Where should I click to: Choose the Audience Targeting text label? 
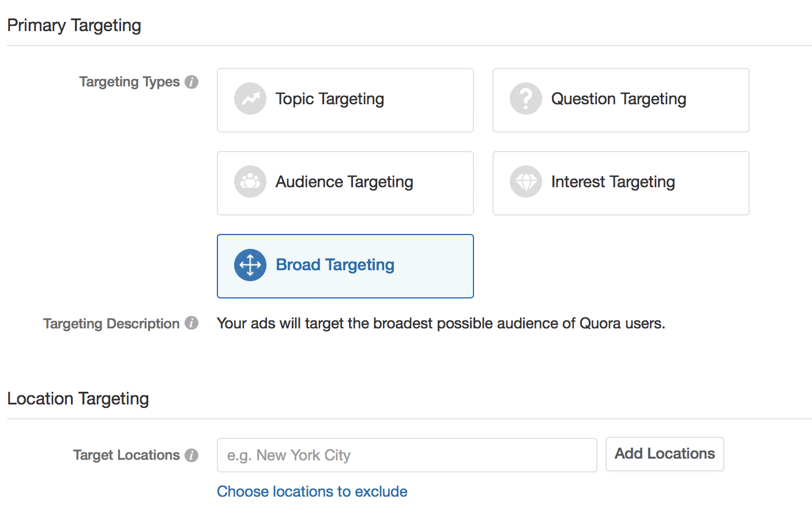(344, 182)
